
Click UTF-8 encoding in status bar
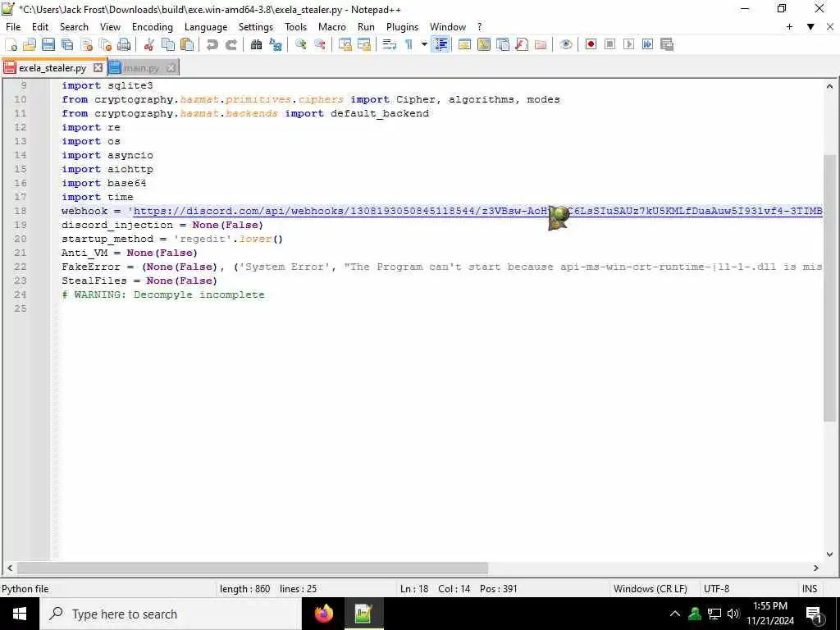pyautogui.click(x=716, y=589)
